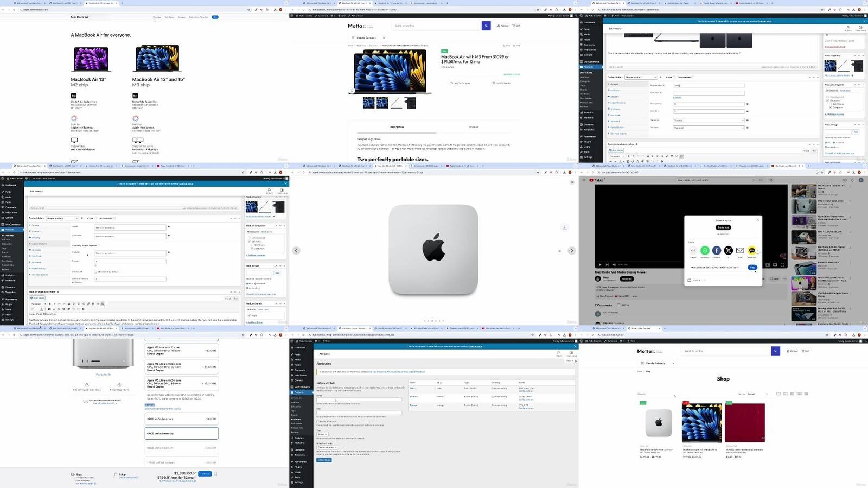Click Create post in YouTube share dialog
Screen dimensions: 868x488
click(723, 227)
